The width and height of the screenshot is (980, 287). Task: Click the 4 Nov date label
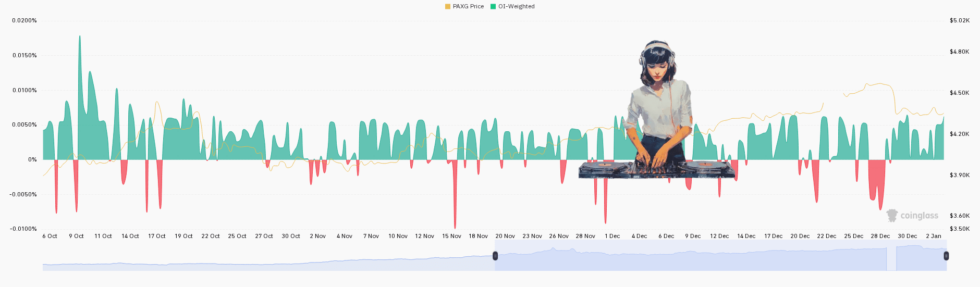[345, 236]
